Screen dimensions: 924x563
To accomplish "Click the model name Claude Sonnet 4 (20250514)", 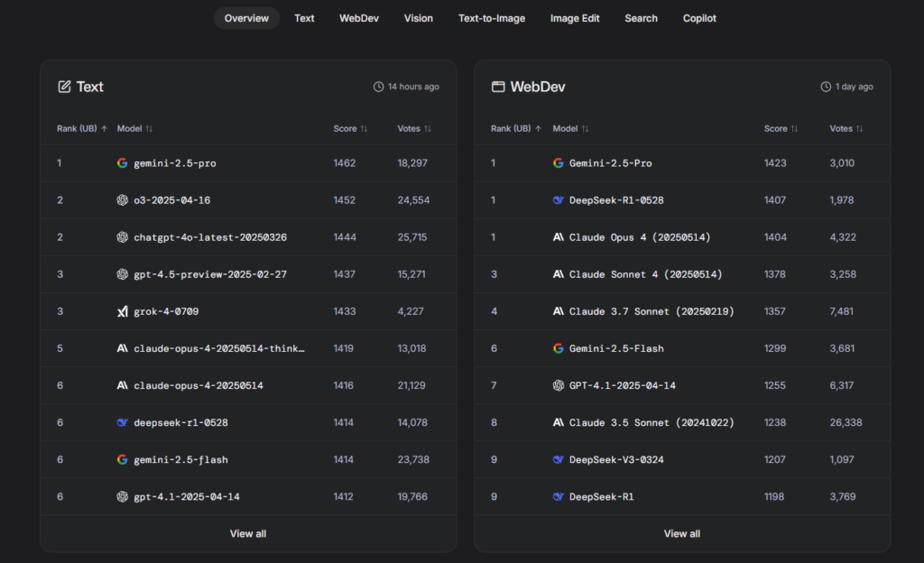I will 646,274.
